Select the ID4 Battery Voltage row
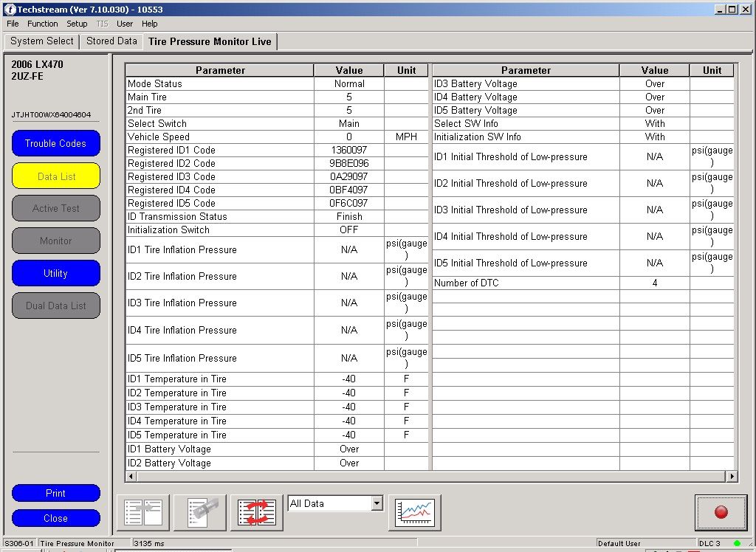The height and width of the screenshot is (552, 756). click(x=583, y=97)
